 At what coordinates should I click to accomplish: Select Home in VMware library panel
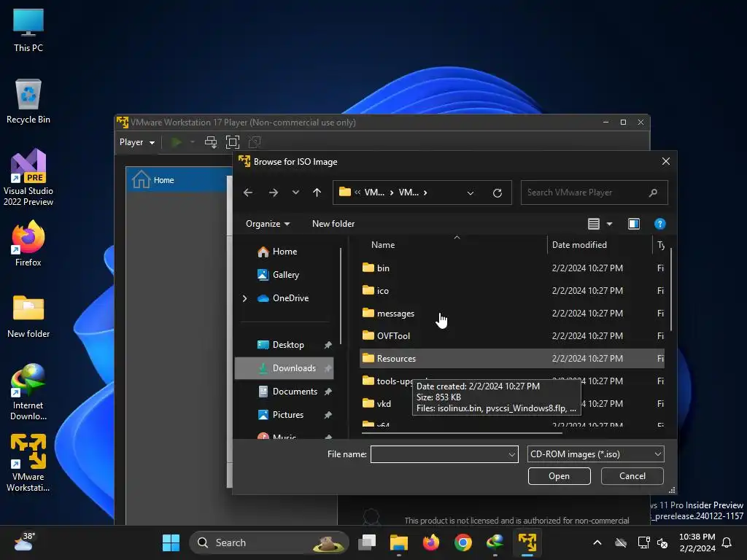177,180
